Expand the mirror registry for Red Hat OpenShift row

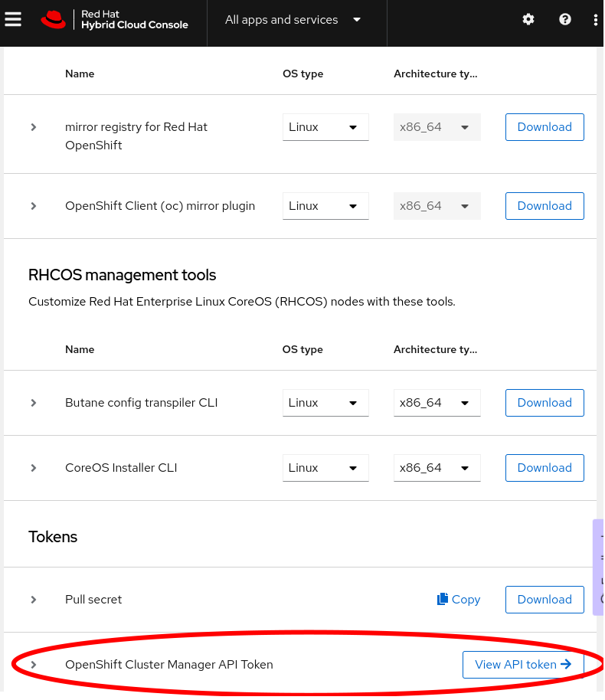pyautogui.click(x=34, y=127)
